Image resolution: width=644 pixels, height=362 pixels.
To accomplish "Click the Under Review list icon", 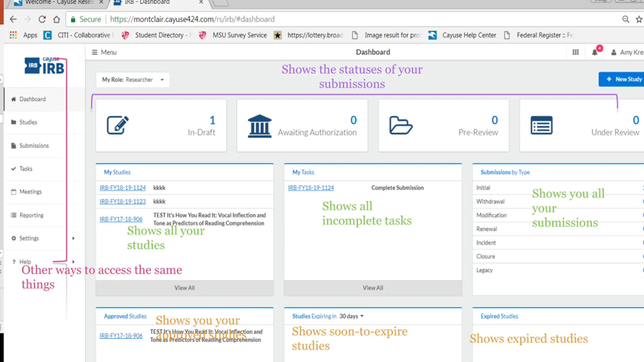I will (x=542, y=125).
